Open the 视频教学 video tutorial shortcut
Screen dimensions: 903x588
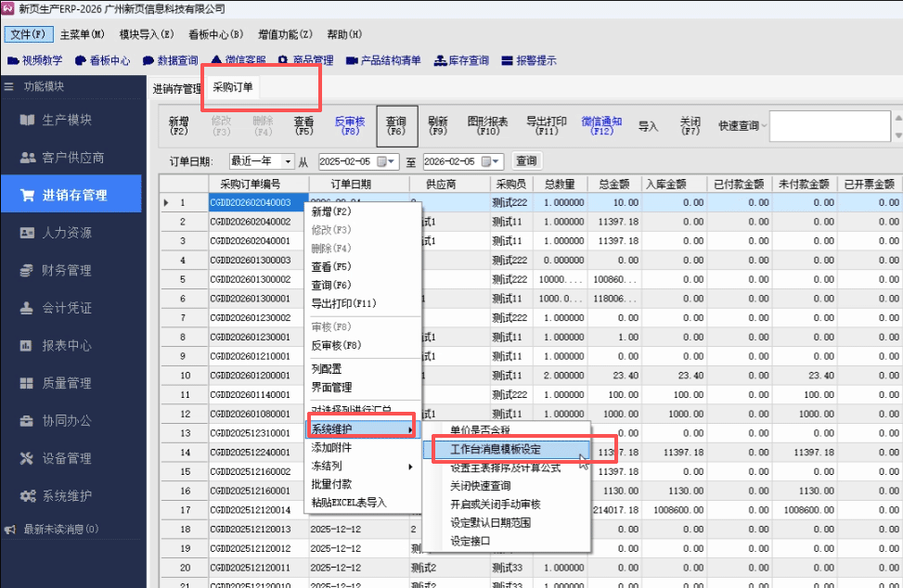click(x=35, y=61)
